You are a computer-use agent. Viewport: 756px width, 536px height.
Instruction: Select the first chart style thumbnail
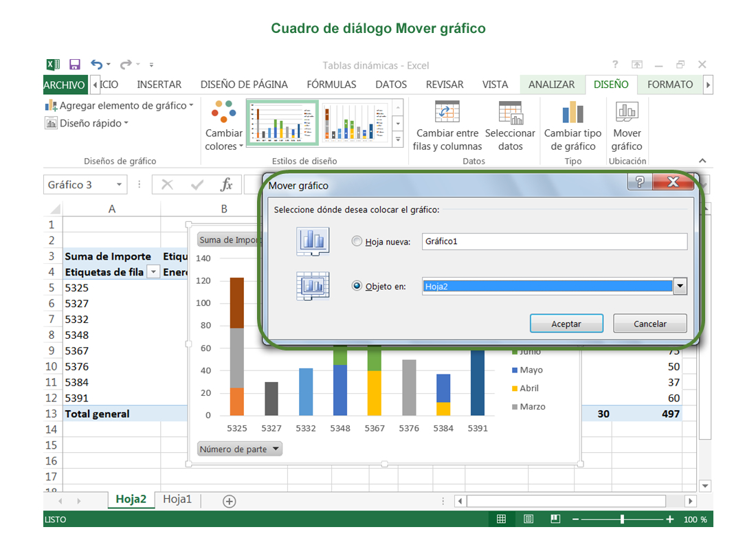click(x=282, y=122)
